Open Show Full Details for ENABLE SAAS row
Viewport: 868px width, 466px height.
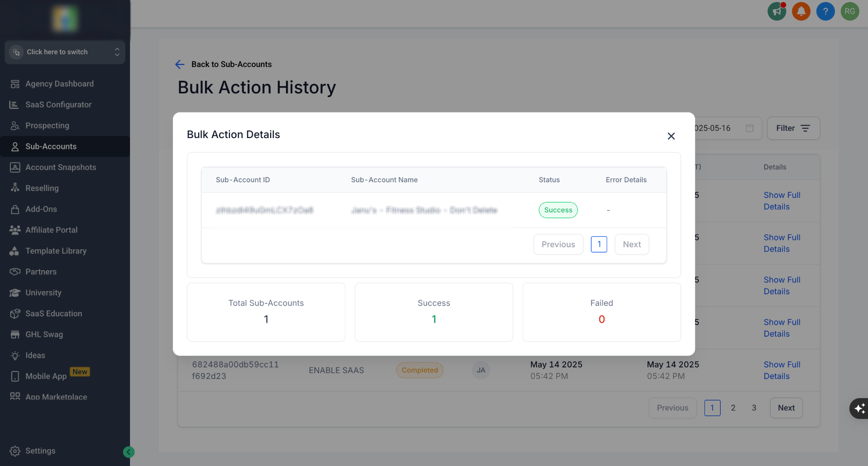coord(782,370)
